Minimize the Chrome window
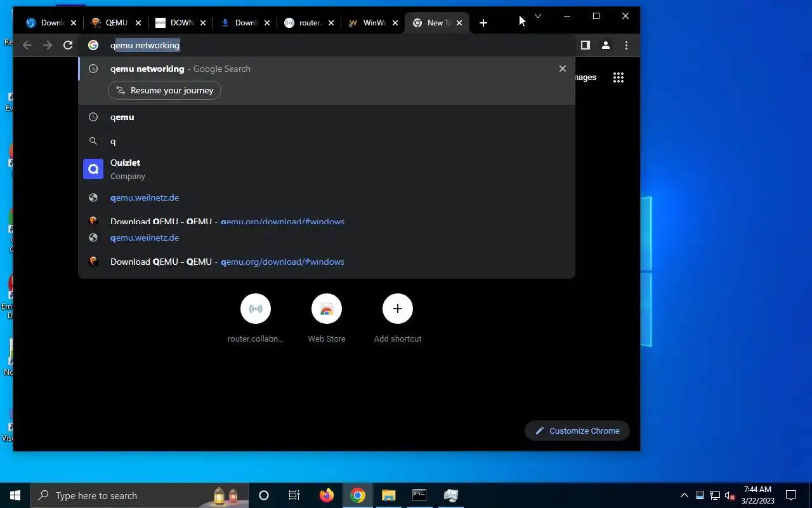This screenshot has width=812, height=508. pyautogui.click(x=567, y=16)
